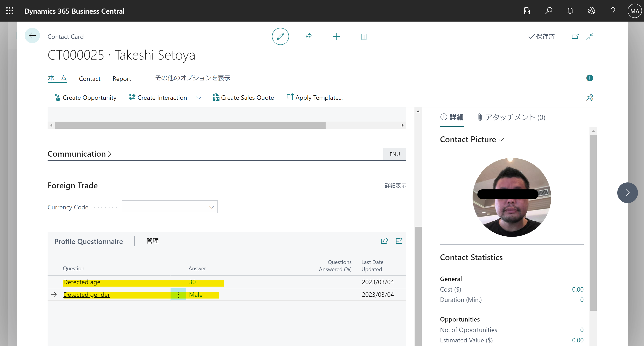This screenshot has width=644, height=346.
Task: Click the search magnifier icon
Action: 548,11
